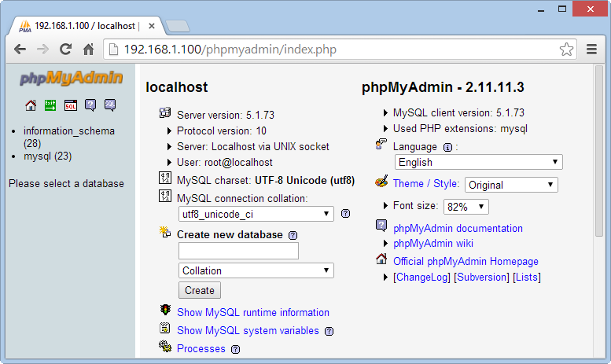Click help icon next to connection collation

[345, 214]
